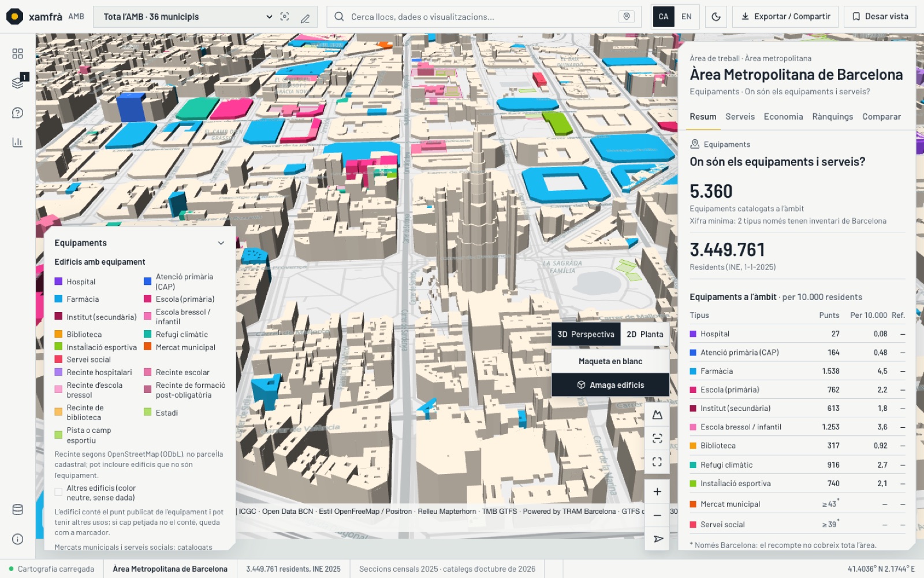Switch to the Serveis tab
Screen dimensions: 924x578
[x=740, y=117]
